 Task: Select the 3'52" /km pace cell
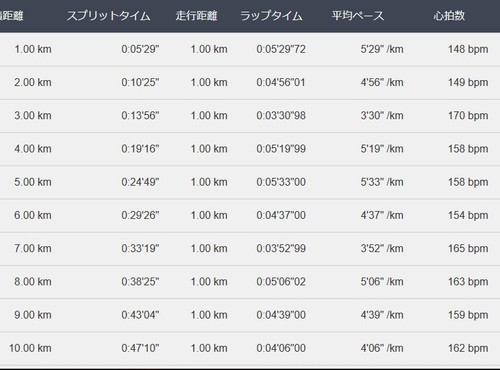[382, 249]
